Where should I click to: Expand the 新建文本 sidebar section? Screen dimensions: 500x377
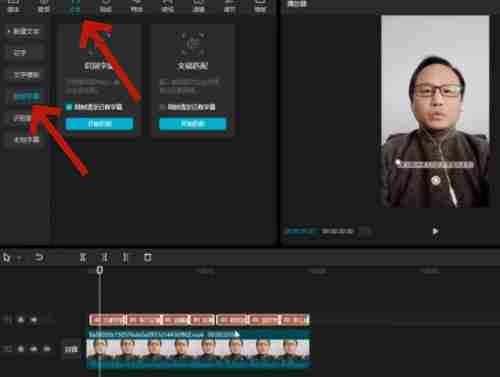pos(24,31)
